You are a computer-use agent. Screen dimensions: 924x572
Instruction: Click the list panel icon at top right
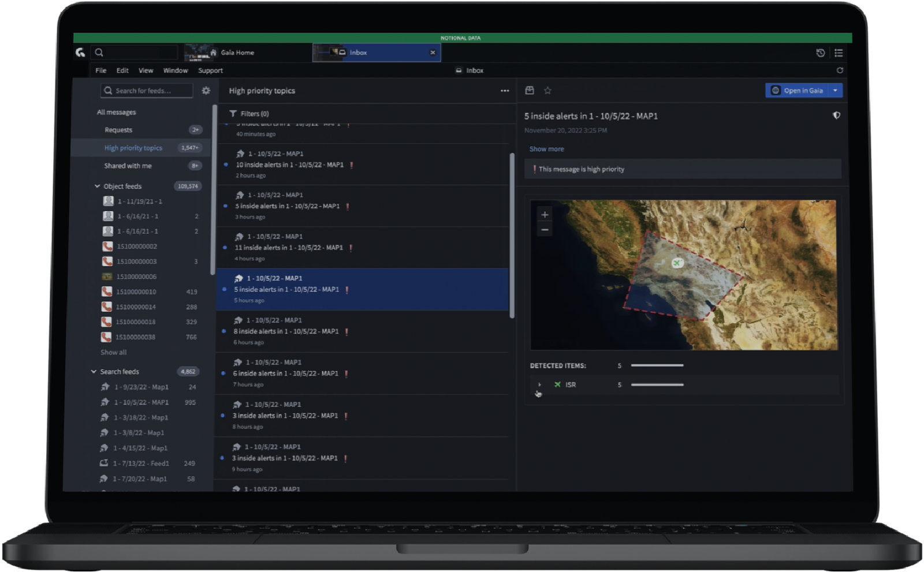point(839,53)
